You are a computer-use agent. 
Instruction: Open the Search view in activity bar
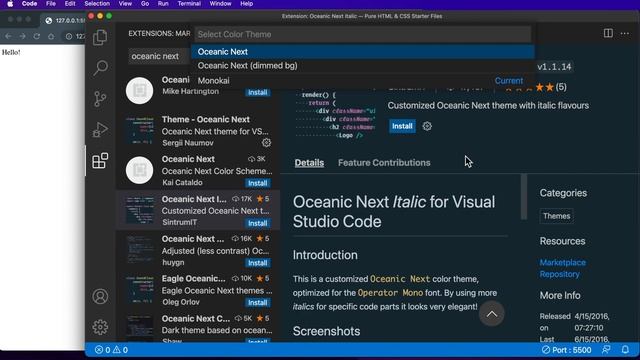click(100, 68)
